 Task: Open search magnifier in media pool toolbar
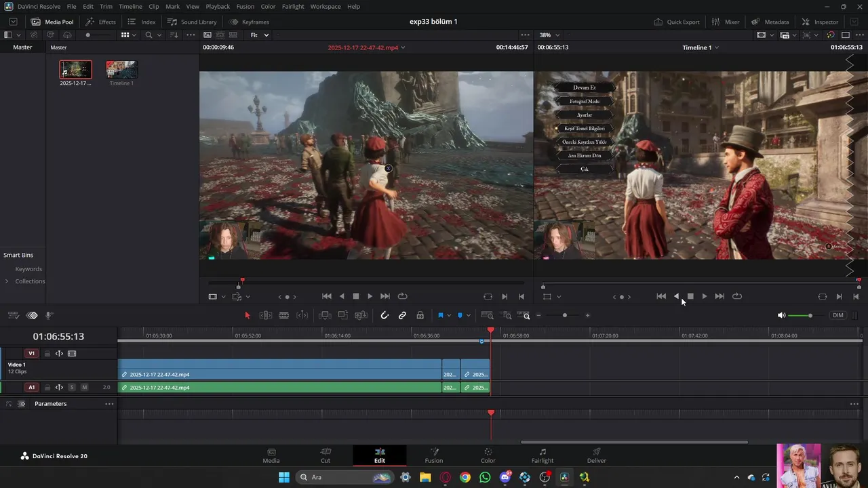click(x=149, y=35)
